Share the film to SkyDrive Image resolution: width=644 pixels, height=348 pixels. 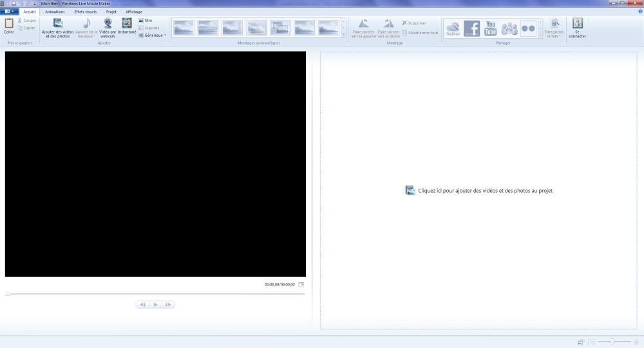tap(453, 28)
